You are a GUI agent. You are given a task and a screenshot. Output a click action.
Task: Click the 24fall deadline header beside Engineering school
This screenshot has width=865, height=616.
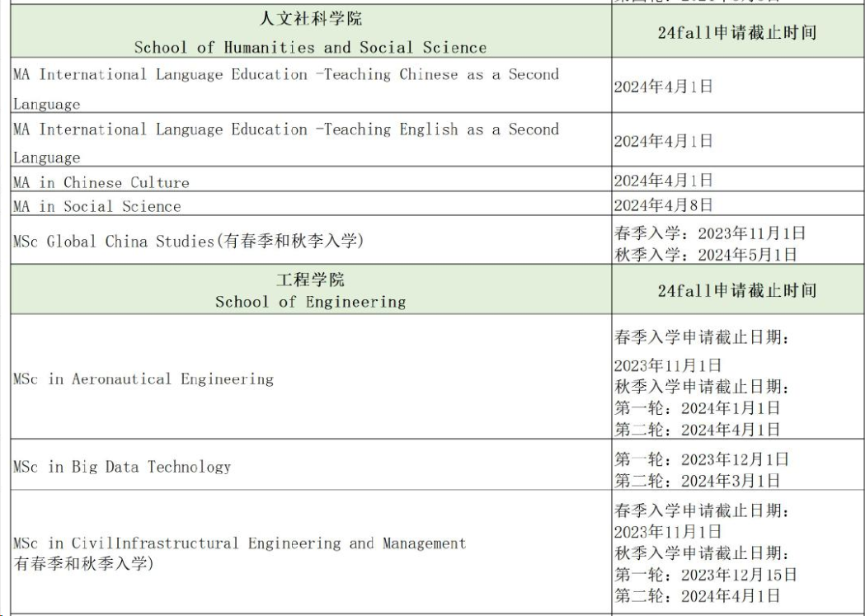[736, 290]
